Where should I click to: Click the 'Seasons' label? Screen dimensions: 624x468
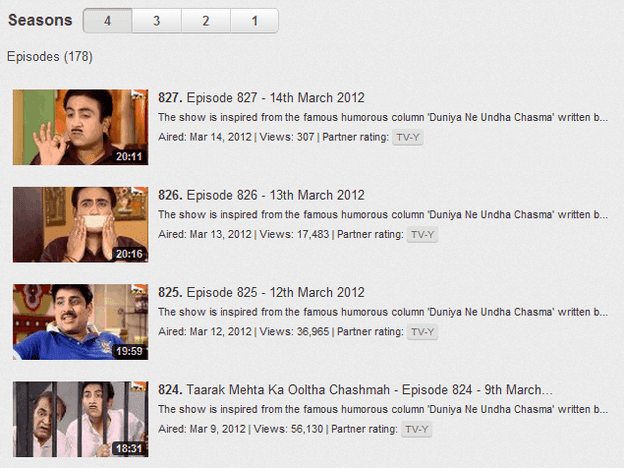(40, 20)
